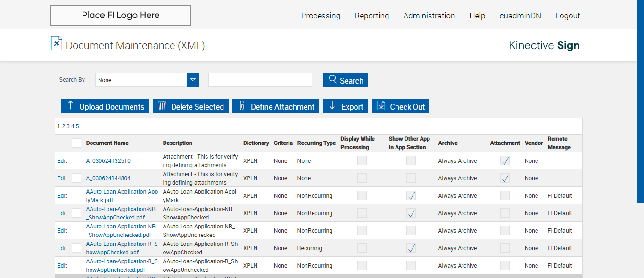The image size is (644, 278).
Task: Click the upload arrow icon
Action: tap(71, 106)
